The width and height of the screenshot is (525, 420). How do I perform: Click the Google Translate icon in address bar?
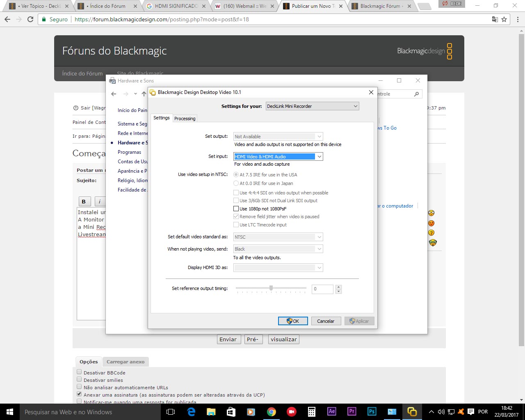tap(495, 19)
